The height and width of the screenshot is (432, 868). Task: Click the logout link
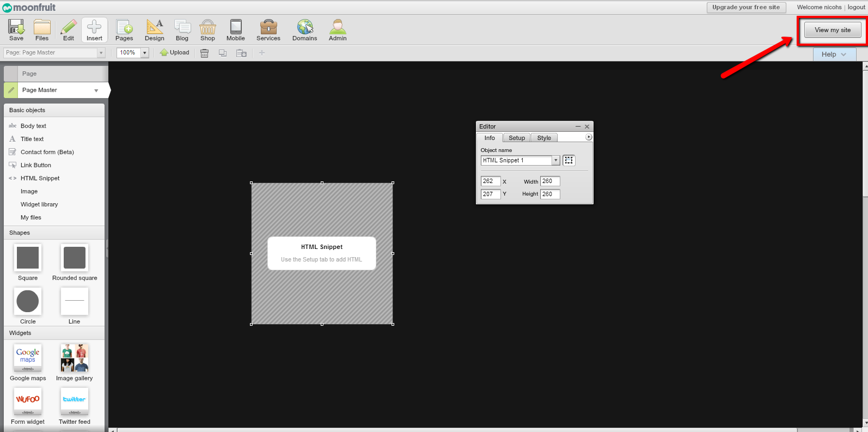tap(856, 8)
